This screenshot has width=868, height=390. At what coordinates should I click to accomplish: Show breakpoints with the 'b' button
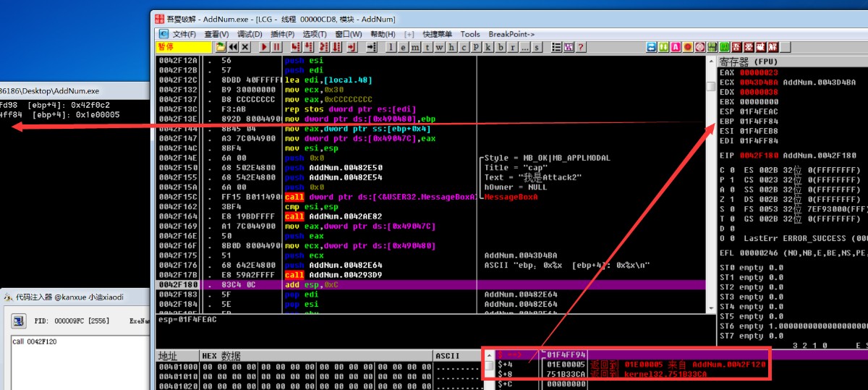pos(501,47)
